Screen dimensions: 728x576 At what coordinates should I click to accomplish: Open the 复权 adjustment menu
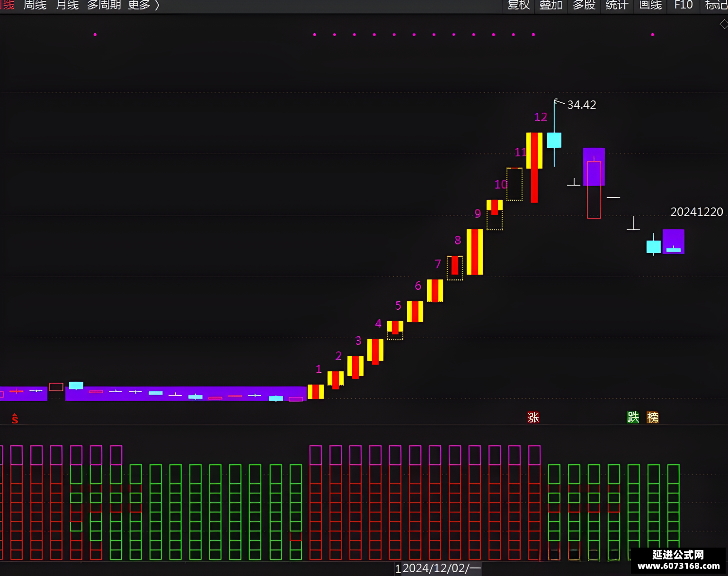518,5
